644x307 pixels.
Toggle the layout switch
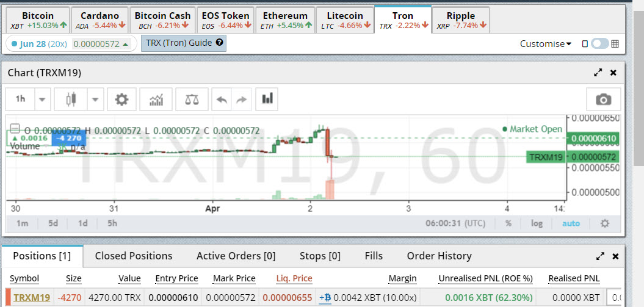[x=599, y=43]
